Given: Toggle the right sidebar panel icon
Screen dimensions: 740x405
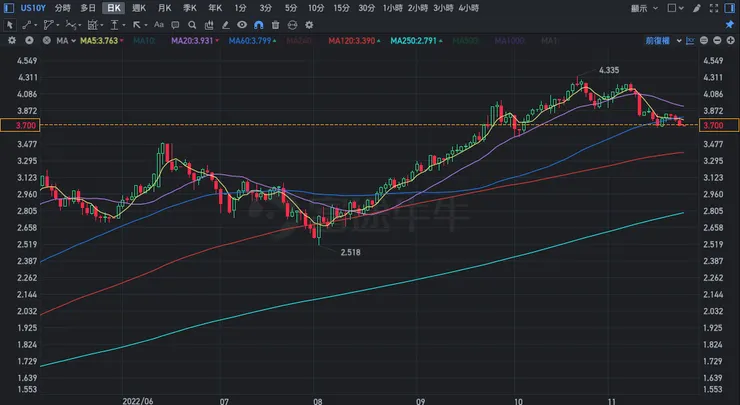Looking at the screenshot, I should (730, 8).
